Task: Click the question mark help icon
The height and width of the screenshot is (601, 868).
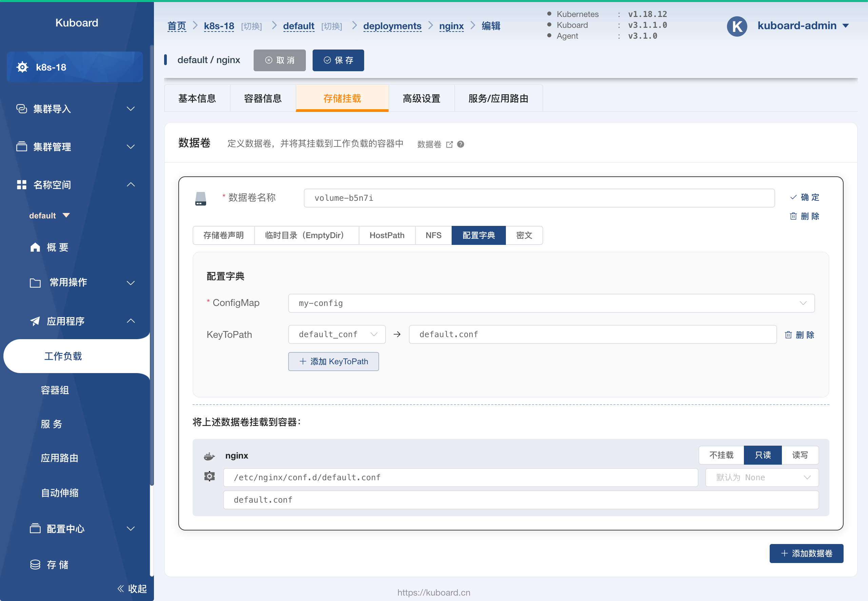Action: [460, 144]
